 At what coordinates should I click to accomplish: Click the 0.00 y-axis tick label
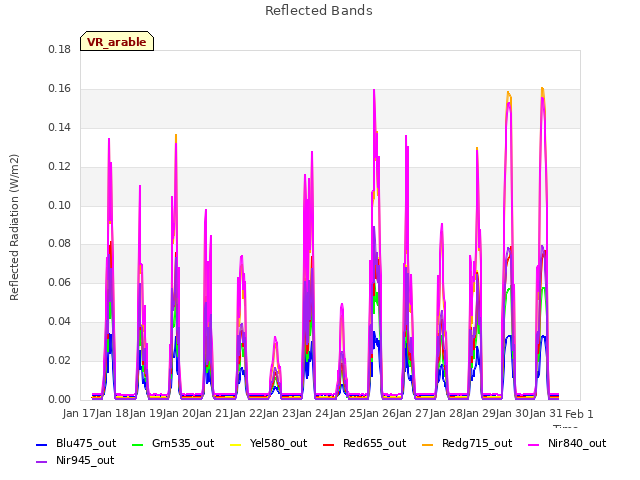(60, 400)
